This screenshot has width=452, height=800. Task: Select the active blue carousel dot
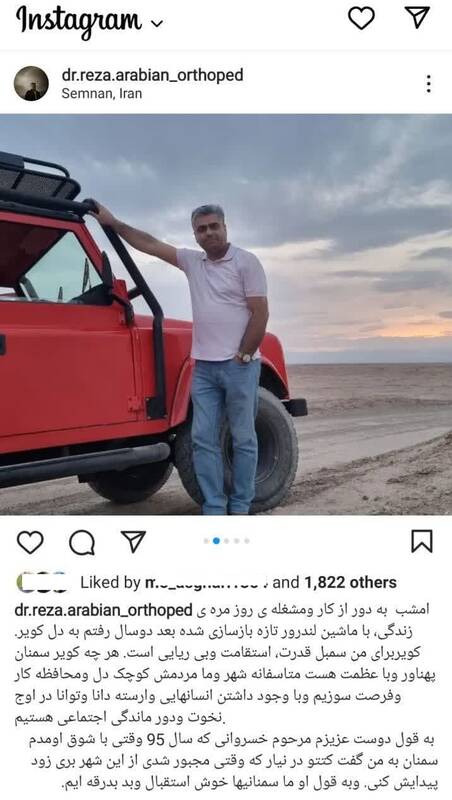(216, 541)
